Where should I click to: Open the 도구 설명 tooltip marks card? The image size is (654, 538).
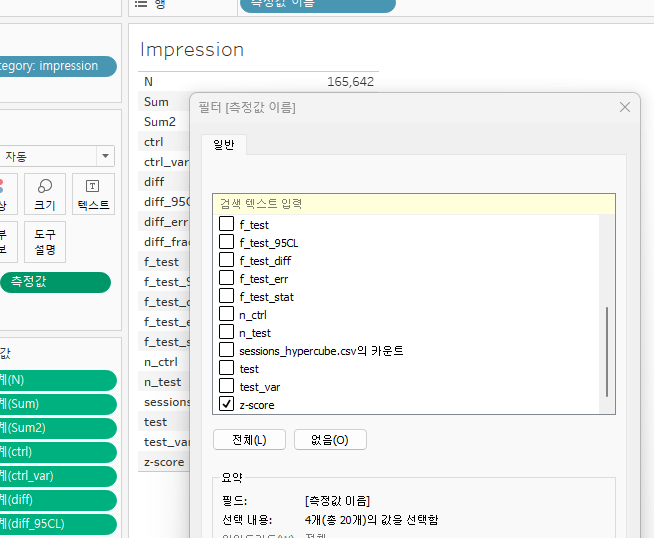[45, 242]
